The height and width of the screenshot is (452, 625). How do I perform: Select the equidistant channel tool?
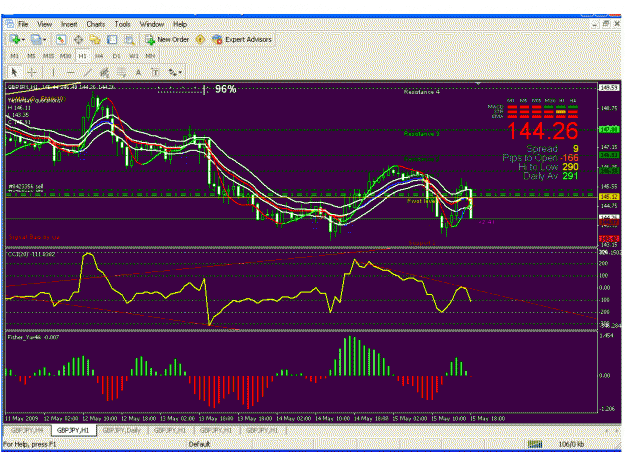[104, 72]
